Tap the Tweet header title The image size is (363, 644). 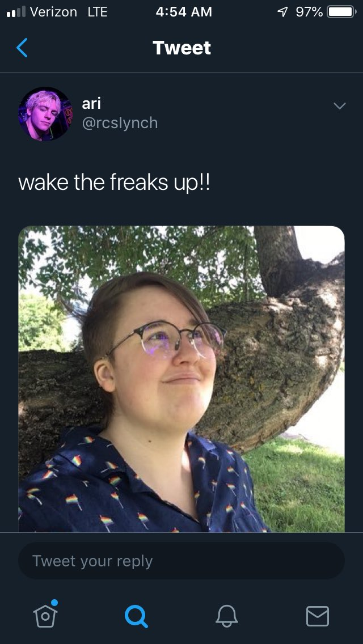point(181,48)
